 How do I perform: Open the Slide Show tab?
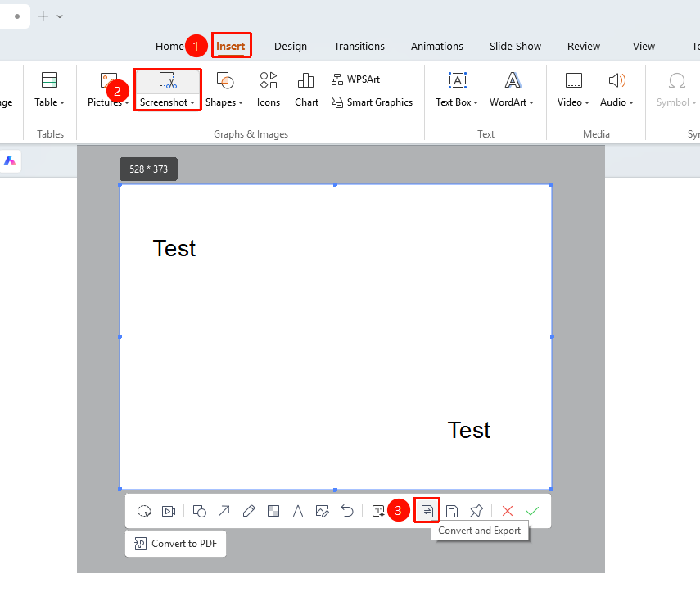(x=515, y=47)
